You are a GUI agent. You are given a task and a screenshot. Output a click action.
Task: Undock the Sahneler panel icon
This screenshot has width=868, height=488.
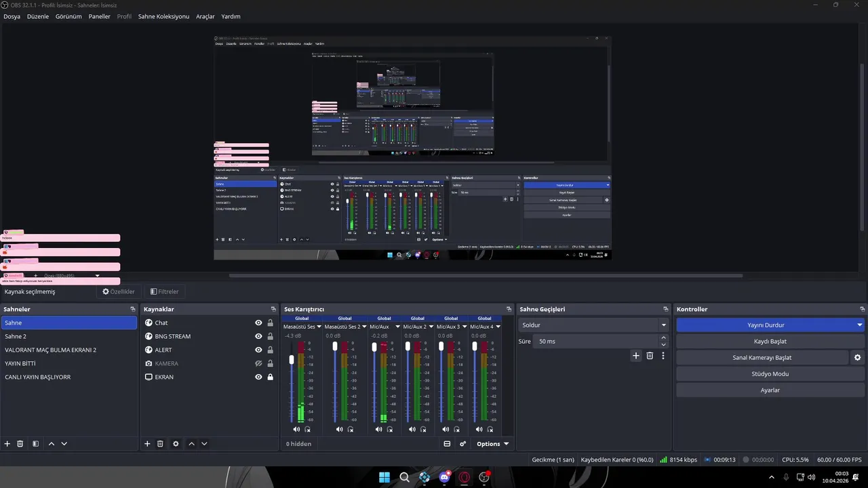pyautogui.click(x=133, y=309)
